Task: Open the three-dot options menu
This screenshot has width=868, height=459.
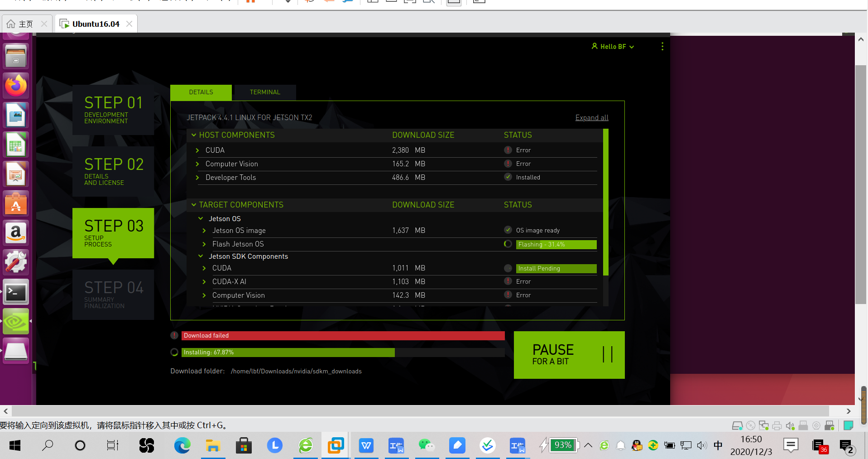Action: pos(662,46)
